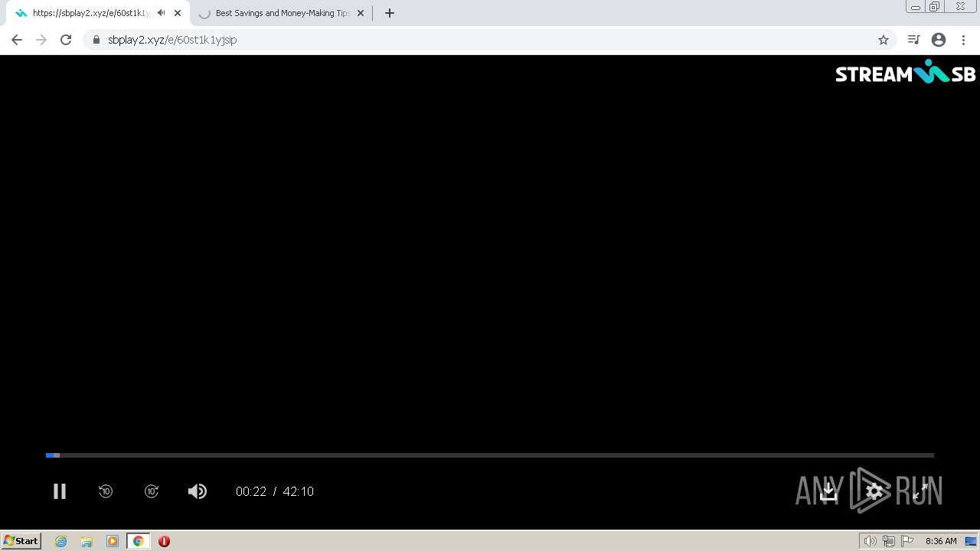This screenshot has height=551, width=980.
Task: Open Windows Explorer folder taskbar icon
Action: point(87,541)
